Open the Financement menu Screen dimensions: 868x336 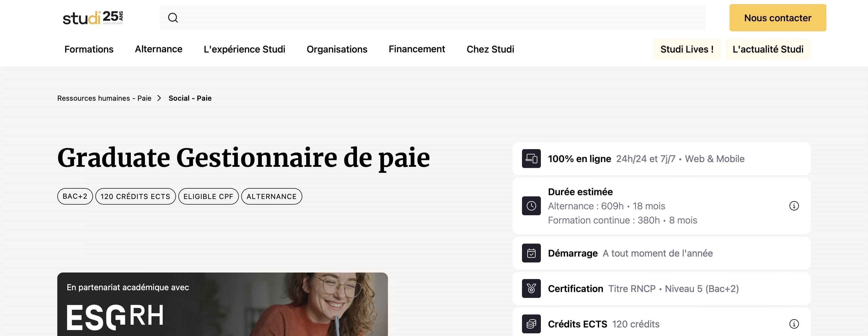pos(417,49)
